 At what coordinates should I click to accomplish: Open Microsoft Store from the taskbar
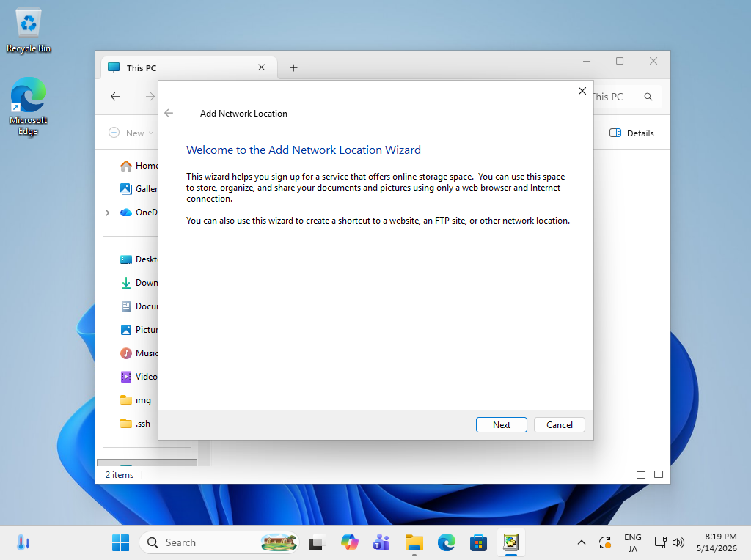(478, 542)
